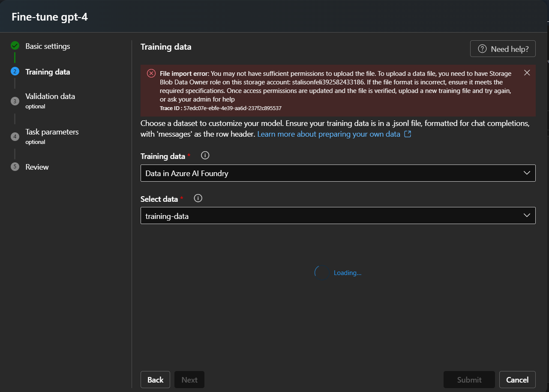Go to the Basic settings step
549x392 pixels.
[x=48, y=46]
